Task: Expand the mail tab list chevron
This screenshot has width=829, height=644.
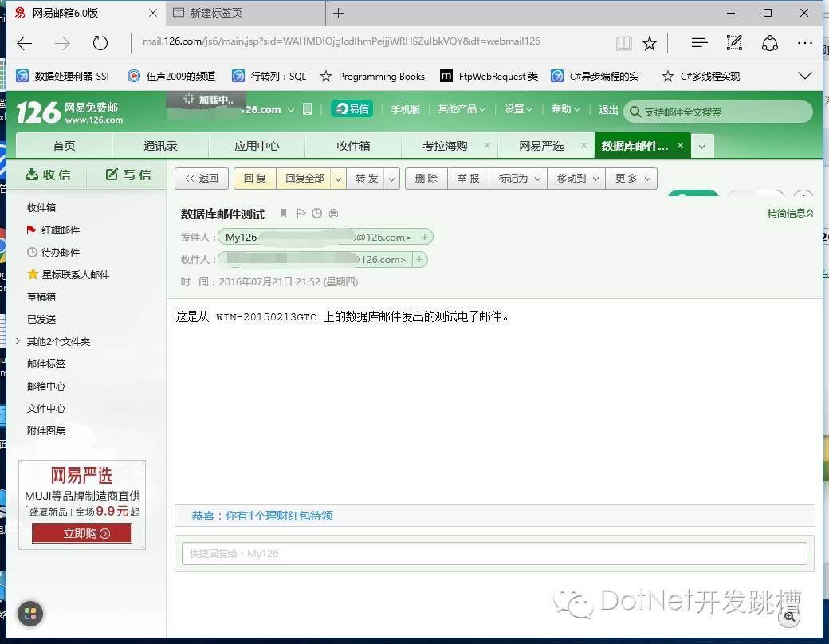Action: click(x=701, y=146)
